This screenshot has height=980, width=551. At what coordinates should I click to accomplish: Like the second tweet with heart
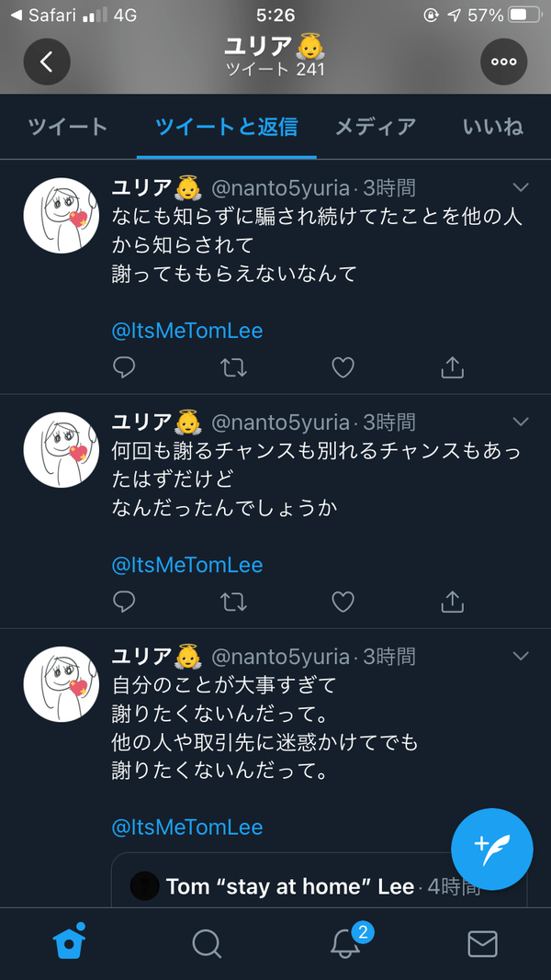[x=343, y=602]
